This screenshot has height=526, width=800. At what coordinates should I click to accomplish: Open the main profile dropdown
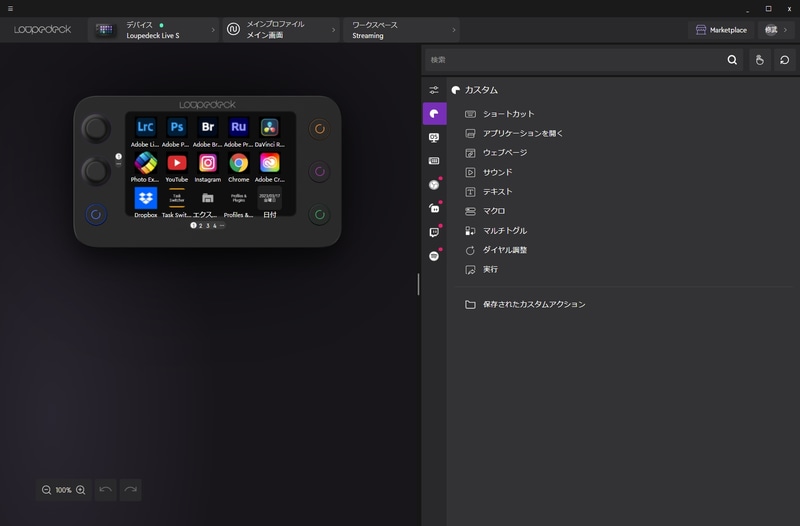click(x=281, y=30)
